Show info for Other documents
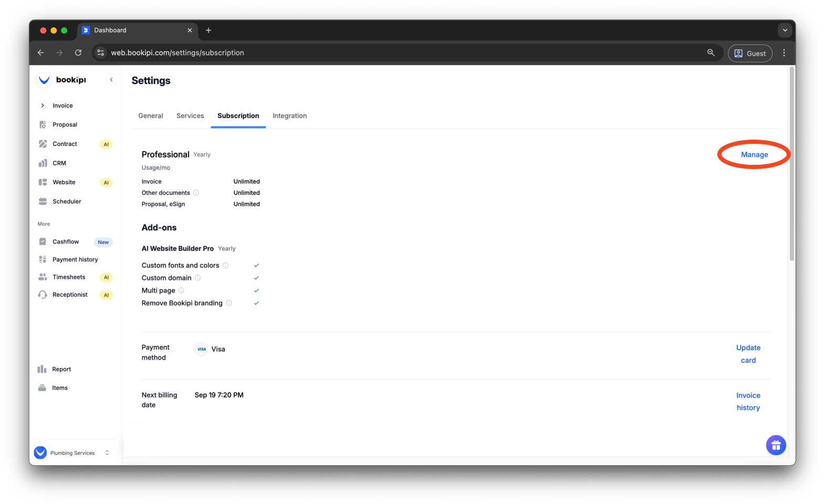Viewport: 825px width, 504px height. tap(196, 193)
